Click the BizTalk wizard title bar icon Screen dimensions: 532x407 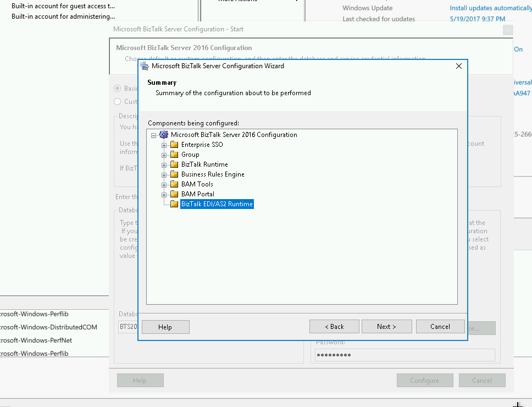pos(145,66)
